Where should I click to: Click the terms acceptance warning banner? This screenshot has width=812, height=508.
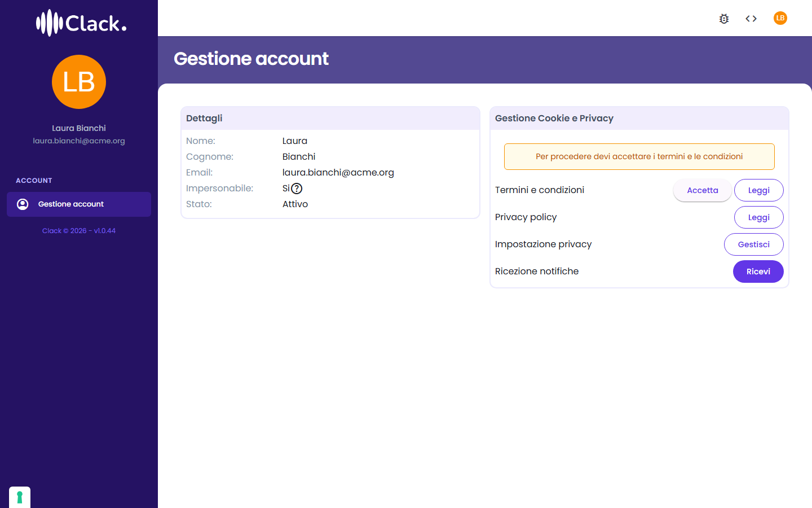(x=639, y=156)
